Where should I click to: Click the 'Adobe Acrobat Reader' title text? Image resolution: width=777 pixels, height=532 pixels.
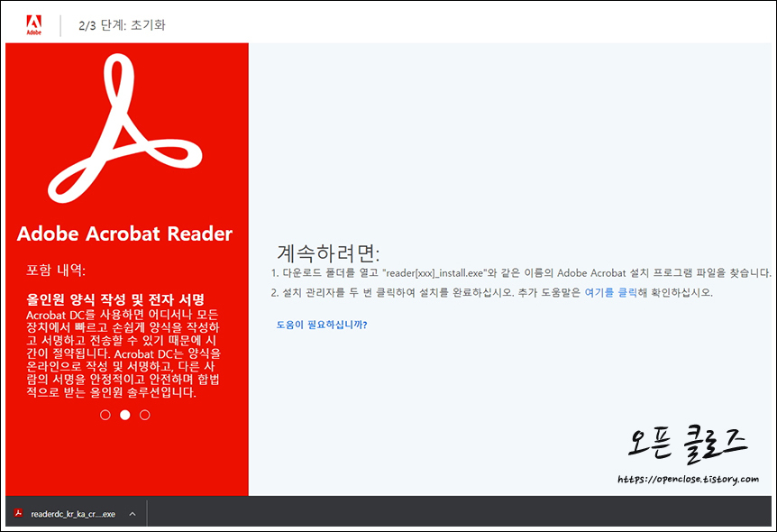[125, 234]
